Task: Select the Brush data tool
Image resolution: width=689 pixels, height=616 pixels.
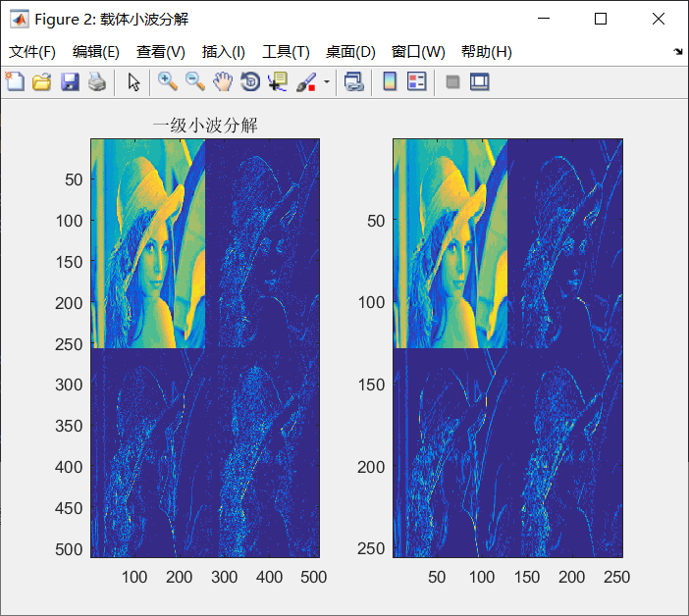Action: [306, 82]
